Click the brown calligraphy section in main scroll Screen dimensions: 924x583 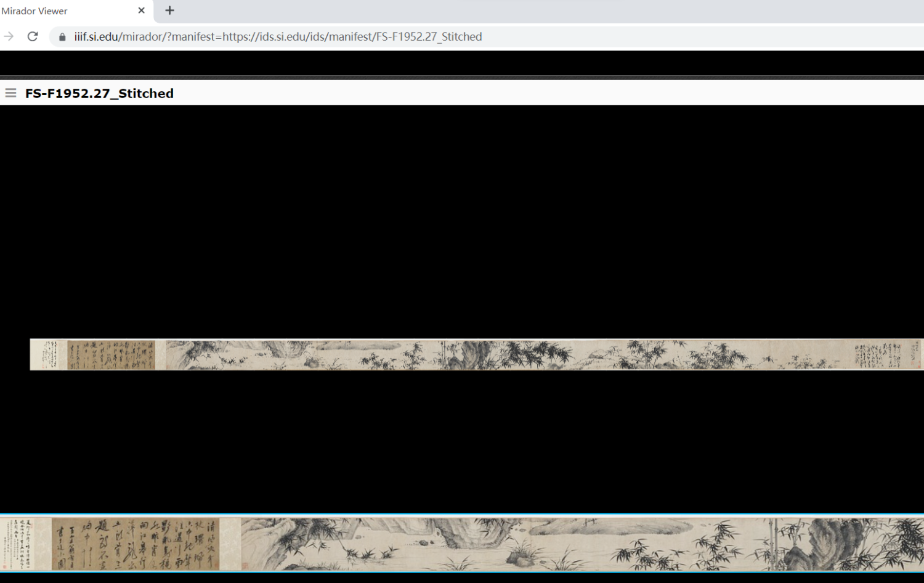coord(111,355)
